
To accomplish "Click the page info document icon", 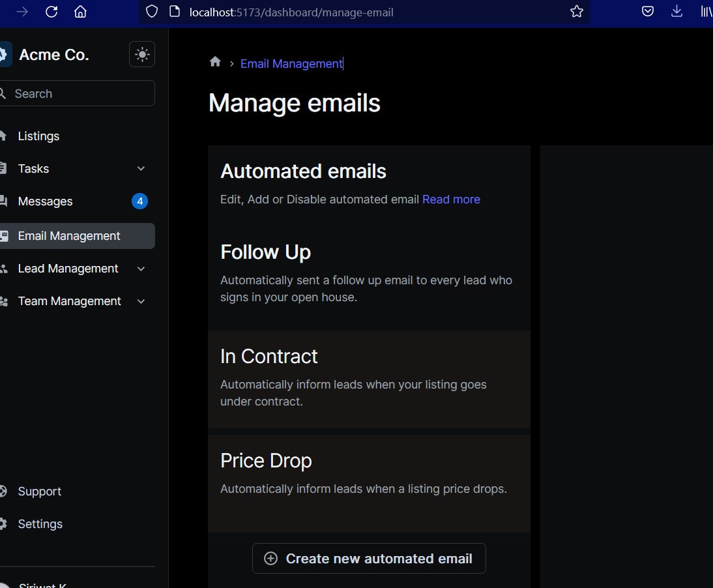I will coord(175,12).
